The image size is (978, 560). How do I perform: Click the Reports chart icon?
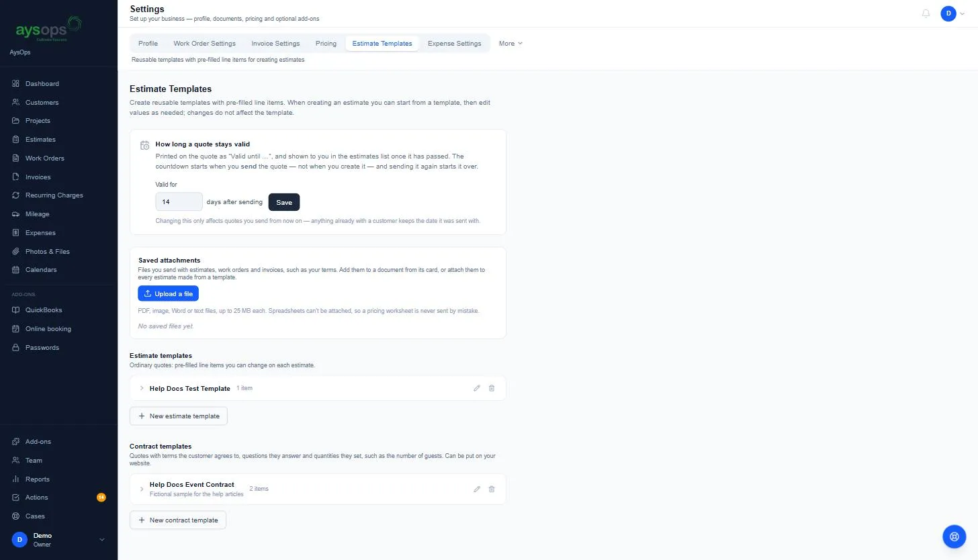point(16,479)
